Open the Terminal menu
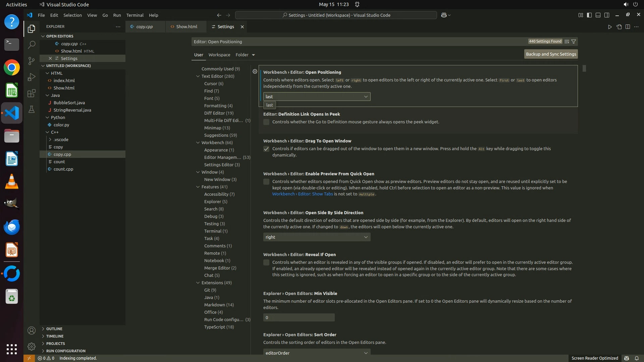 (135, 15)
